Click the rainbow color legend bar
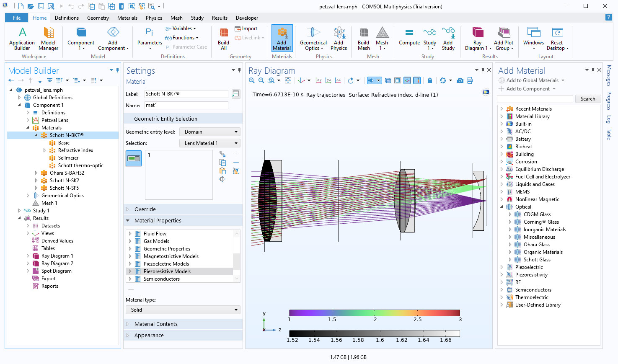 coord(374,313)
